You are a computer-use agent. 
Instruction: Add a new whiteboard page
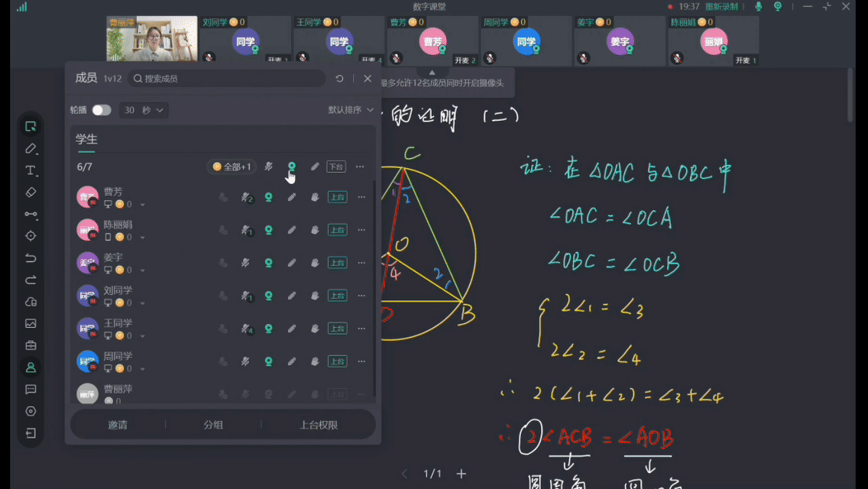pos(462,474)
